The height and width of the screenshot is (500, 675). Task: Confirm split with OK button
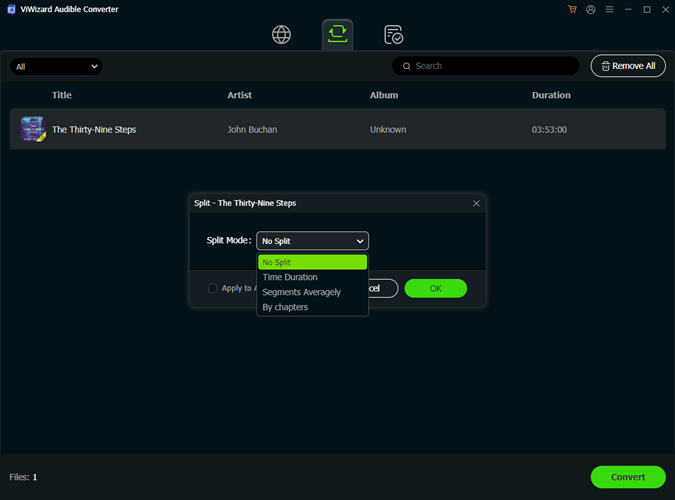click(x=436, y=288)
